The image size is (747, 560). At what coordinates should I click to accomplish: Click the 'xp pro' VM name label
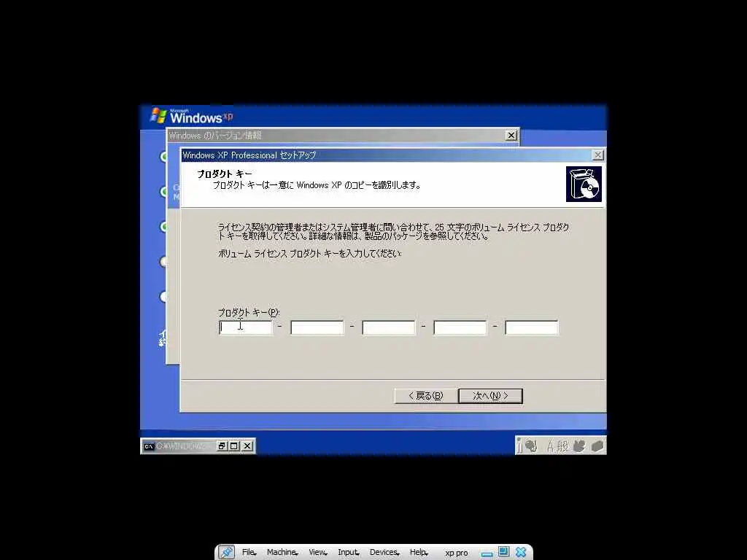[457, 553]
